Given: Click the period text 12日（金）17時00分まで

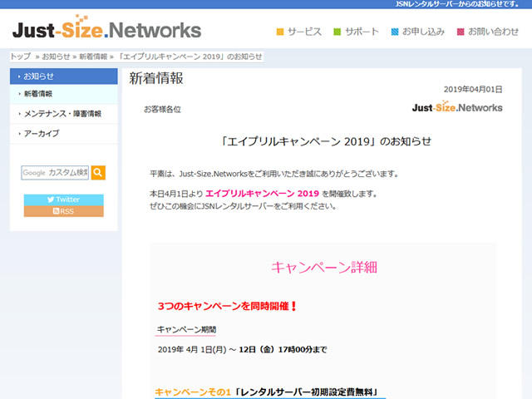Looking at the screenshot, I should click(x=283, y=349).
